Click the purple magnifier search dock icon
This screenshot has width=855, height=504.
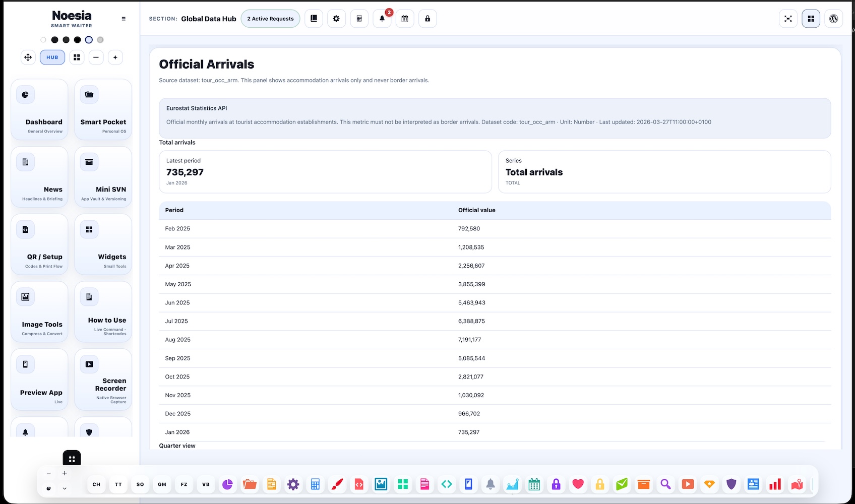(665, 484)
